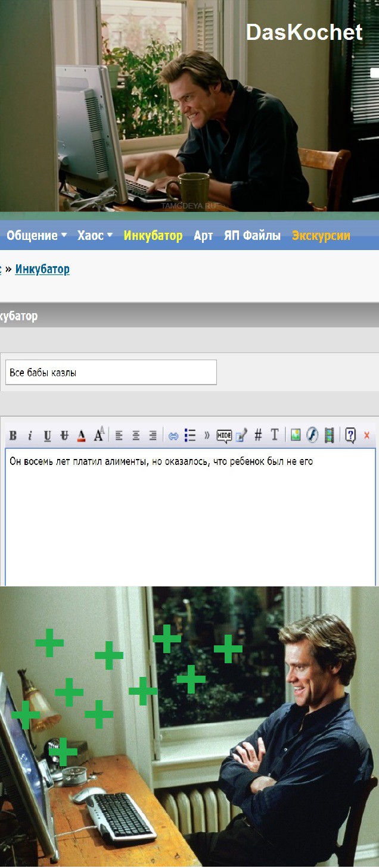Insert an image into the post
The image size is (379, 868).
pos(295,435)
